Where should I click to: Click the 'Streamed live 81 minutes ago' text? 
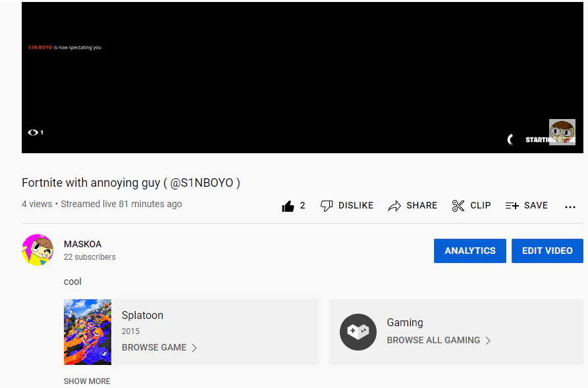click(121, 204)
